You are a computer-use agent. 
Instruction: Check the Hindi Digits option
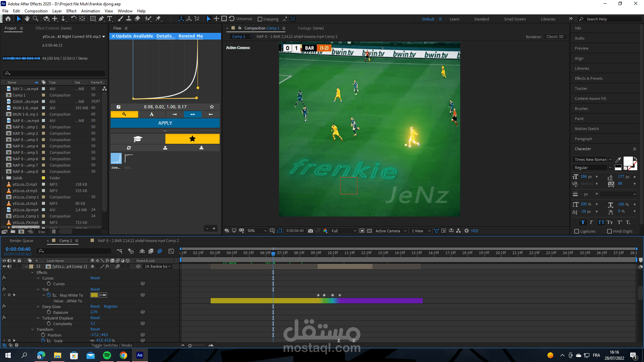pyautogui.click(x=609, y=231)
